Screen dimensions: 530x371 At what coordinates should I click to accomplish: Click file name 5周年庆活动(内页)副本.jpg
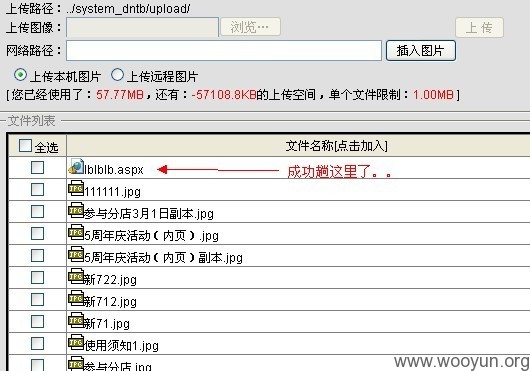tap(163, 258)
